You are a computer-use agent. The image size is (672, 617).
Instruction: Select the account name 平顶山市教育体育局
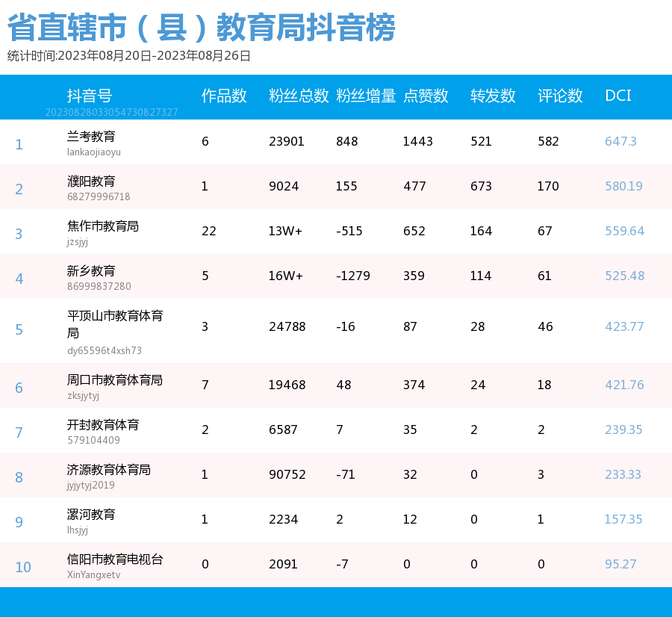pyautogui.click(x=115, y=324)
